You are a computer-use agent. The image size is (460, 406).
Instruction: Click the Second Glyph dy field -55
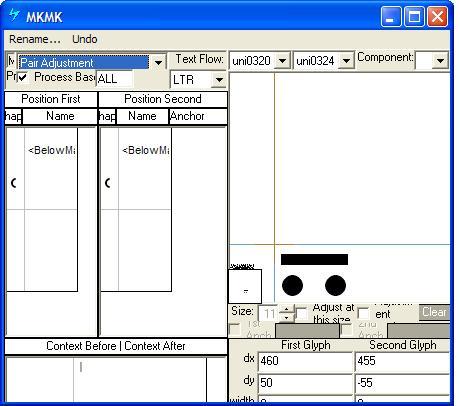point(402,383)
